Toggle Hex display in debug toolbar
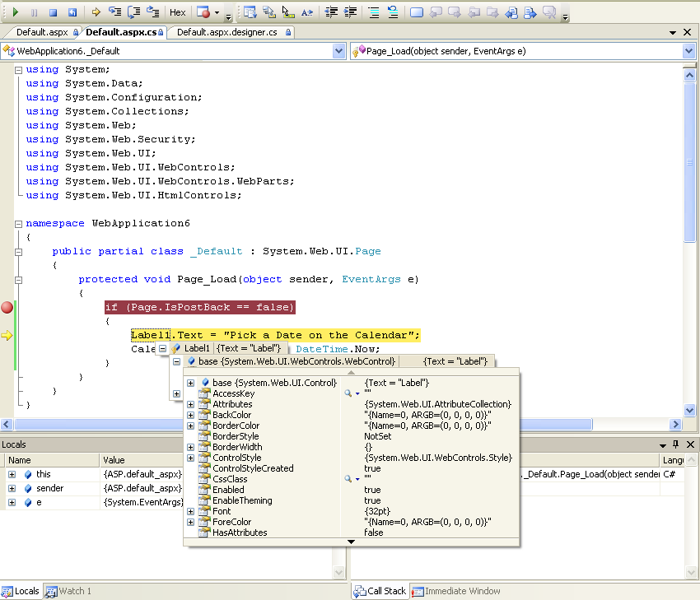Viewport: 700px width, 600px height. coord(177,12)
